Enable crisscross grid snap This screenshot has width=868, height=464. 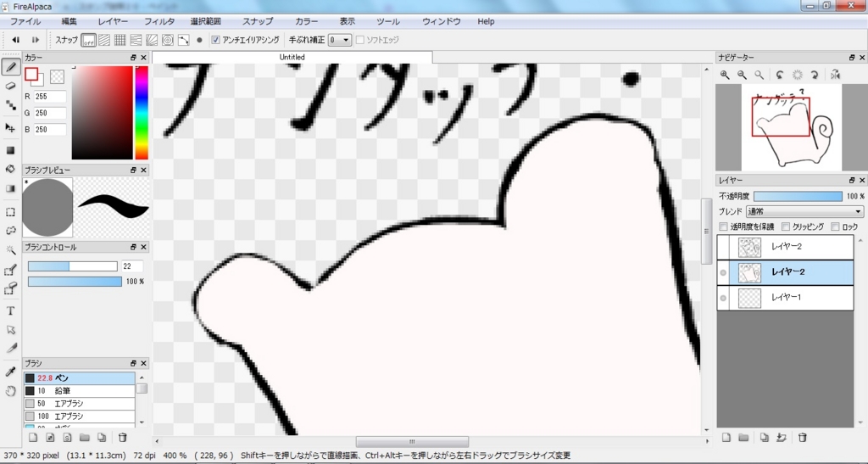pyautogui.click(x=120, y=40)
